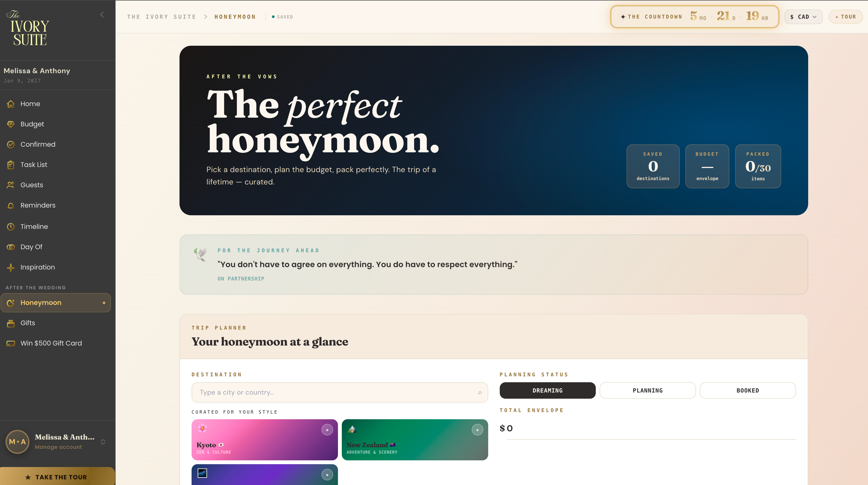Click the Saved status indicator
This screenshot has height=485, width=868.
pos(282,17)
